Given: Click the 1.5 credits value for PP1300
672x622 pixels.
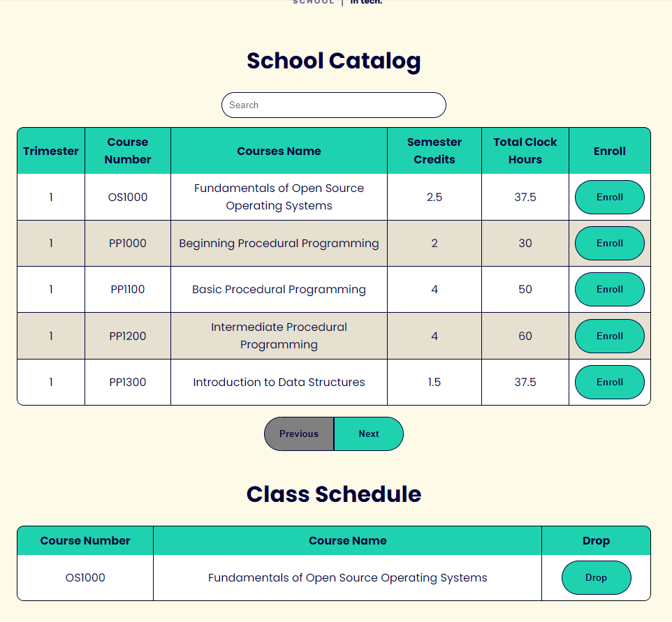Looking at the screenshot, I should click(x=434, y=382).
